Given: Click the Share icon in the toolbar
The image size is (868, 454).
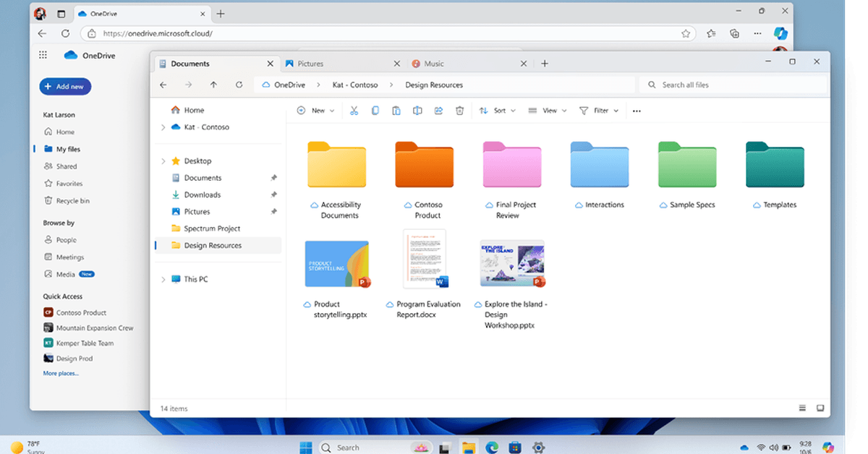Looking at the screenshot, I should coord(438,111).
